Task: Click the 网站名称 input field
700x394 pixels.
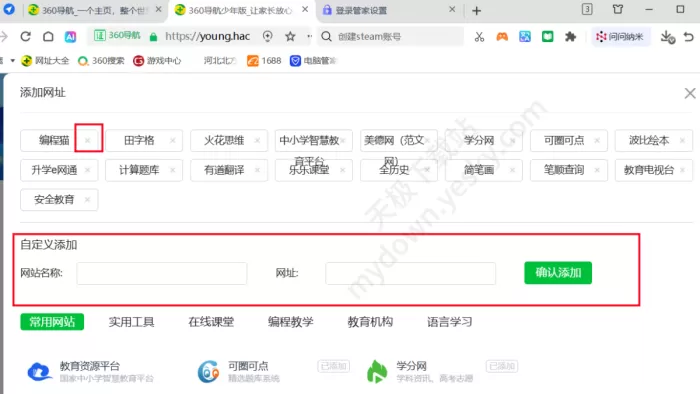Action: tap(162, 274)
